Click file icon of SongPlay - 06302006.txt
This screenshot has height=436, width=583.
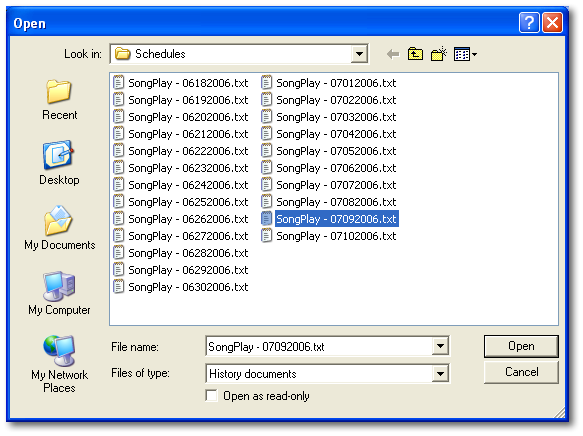[x=118, y=287]
